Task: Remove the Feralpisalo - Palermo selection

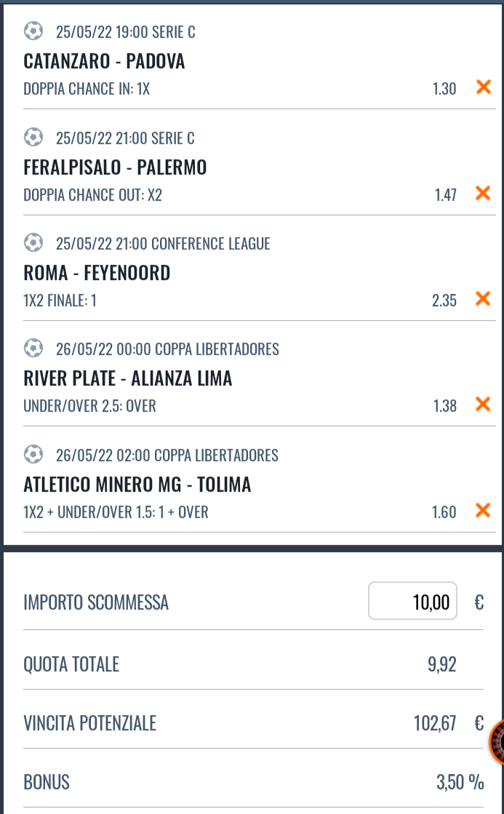Action: [482, 193]
